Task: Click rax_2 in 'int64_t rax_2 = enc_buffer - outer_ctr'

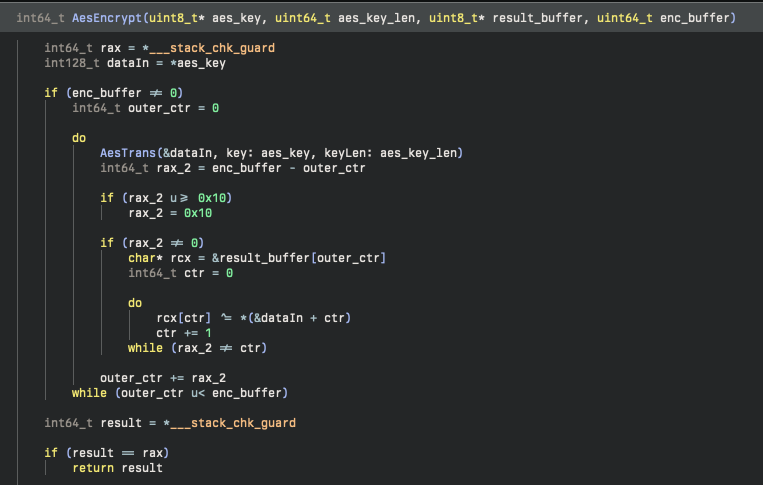Action: 173,168
